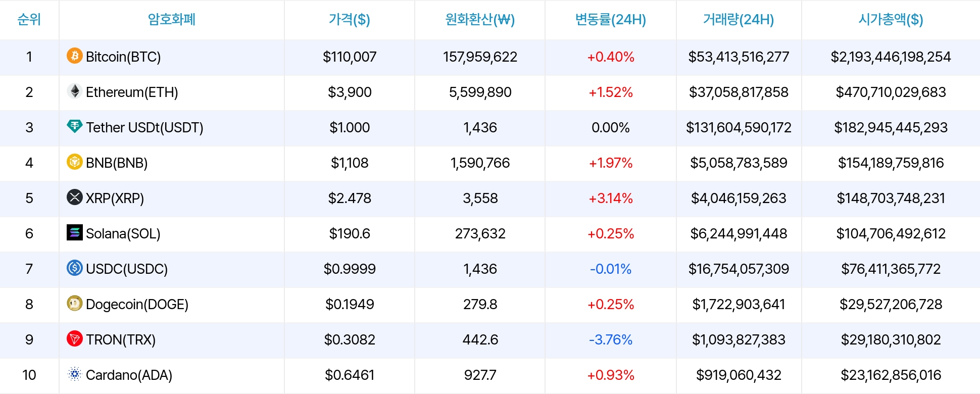Select TRON's -3.76% change value
980x394 pixels.
[x=611, y=339]
